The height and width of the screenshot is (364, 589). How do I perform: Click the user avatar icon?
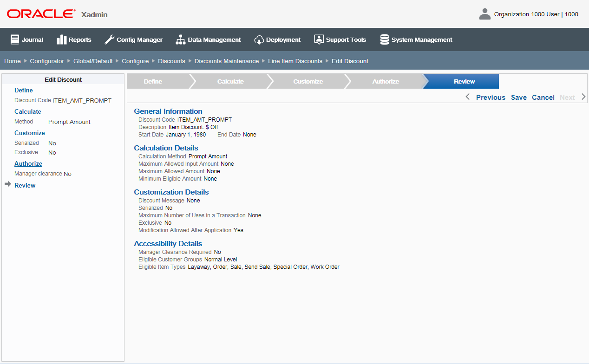[x=484, y=14]
